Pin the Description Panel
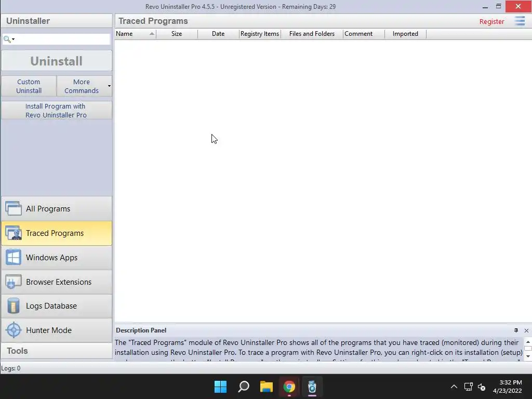 [516, 330]
